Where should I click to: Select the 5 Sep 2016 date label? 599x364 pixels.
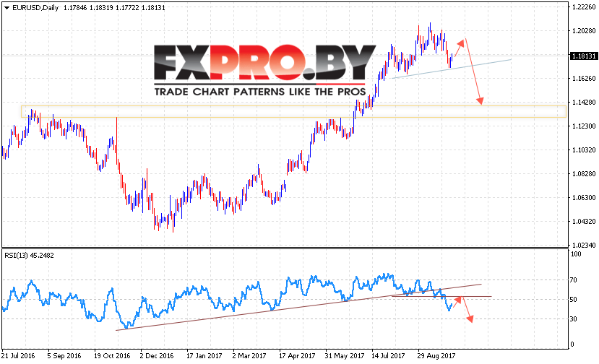click(64, 356)
